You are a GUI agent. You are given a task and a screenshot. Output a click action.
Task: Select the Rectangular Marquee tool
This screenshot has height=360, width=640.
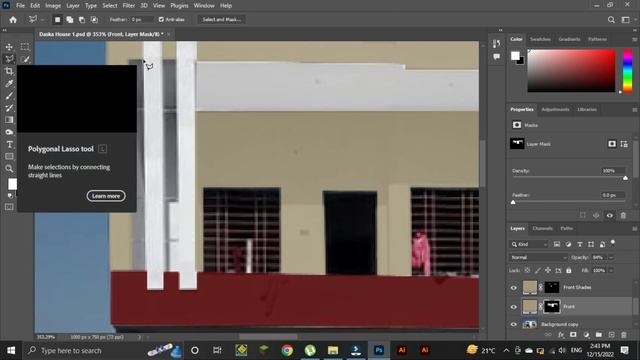pos(25,47)
